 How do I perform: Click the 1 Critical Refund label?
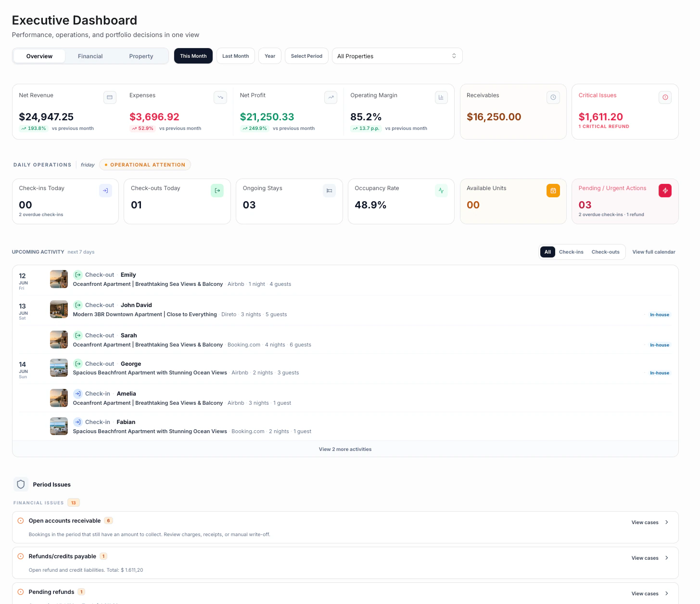[x=604, y=127]
